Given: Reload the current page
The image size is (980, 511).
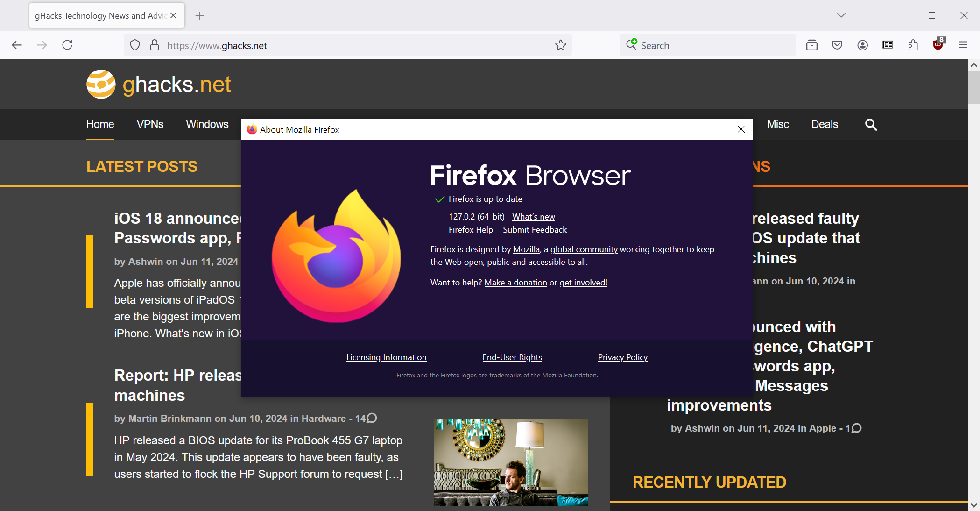Looking at the screenshot, I should (x=67, y=45).
